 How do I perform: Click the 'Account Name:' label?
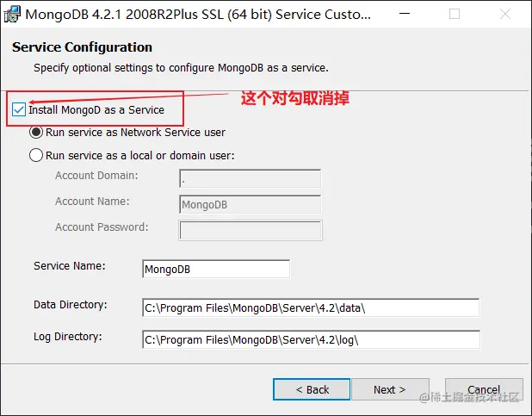[92, 201]
